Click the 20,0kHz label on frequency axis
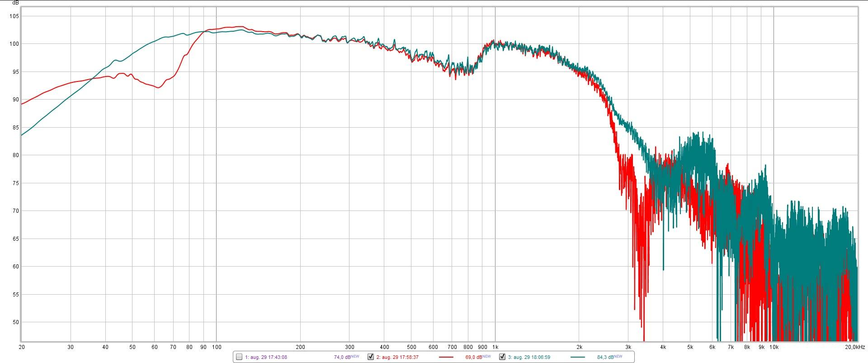Image resolution: width=868 pixels, height=363 pixels. pos(854,347)
